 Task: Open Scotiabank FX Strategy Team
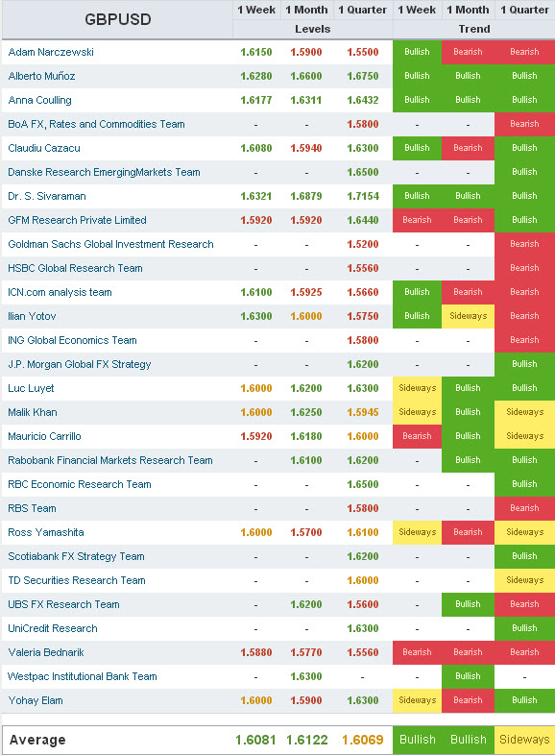[76, 557]
